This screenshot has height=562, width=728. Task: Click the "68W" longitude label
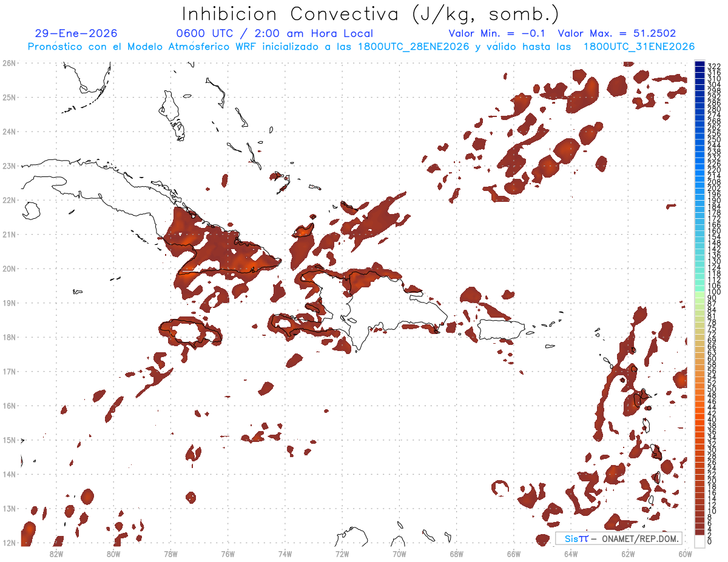(456, 554)
